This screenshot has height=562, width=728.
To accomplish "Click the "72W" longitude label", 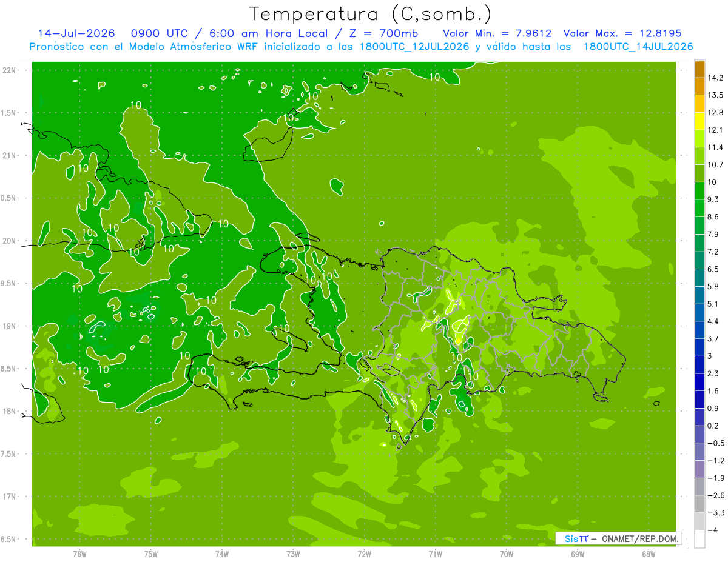I will [365, 554].
